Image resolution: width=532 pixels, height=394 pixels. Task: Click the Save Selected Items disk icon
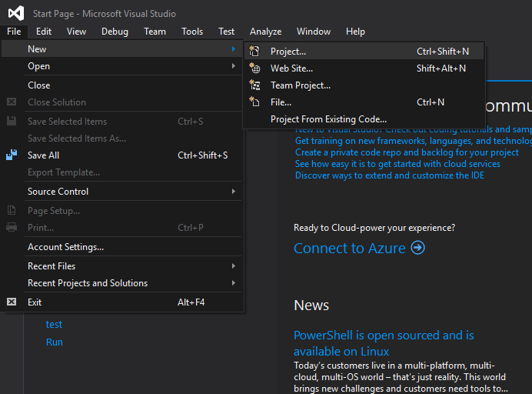point(12,121)
